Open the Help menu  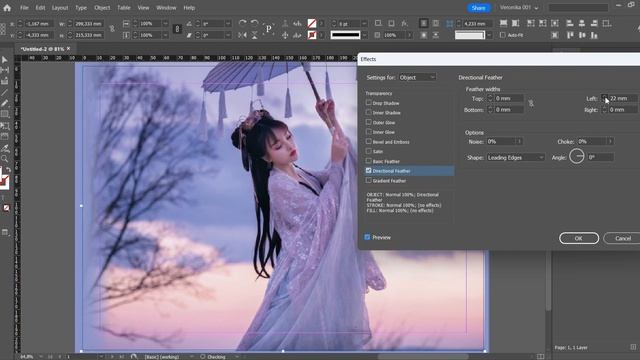click(189, 8)
